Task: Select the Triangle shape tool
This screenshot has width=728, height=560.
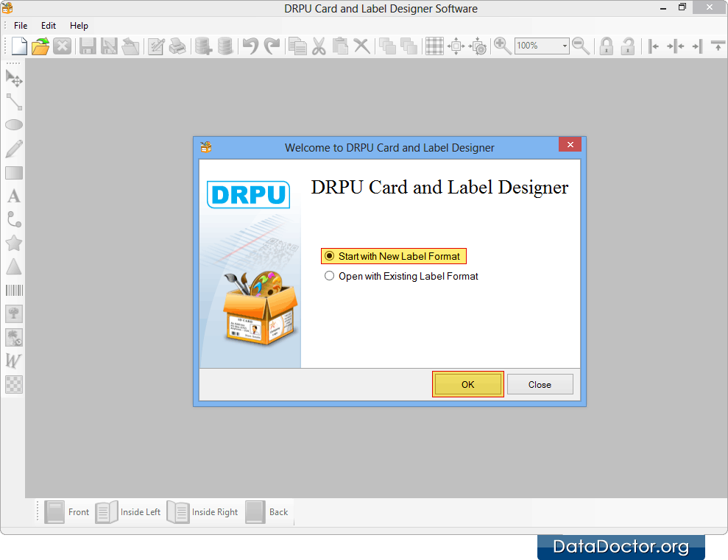Action: click(14, 266)
